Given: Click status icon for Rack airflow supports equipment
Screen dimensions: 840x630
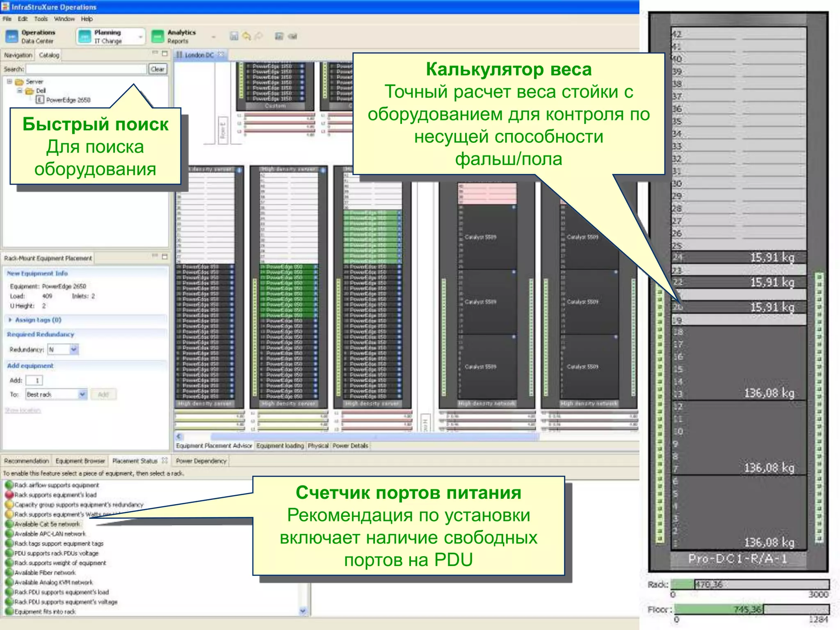Looking at the screenshot, I should point(9,485).
